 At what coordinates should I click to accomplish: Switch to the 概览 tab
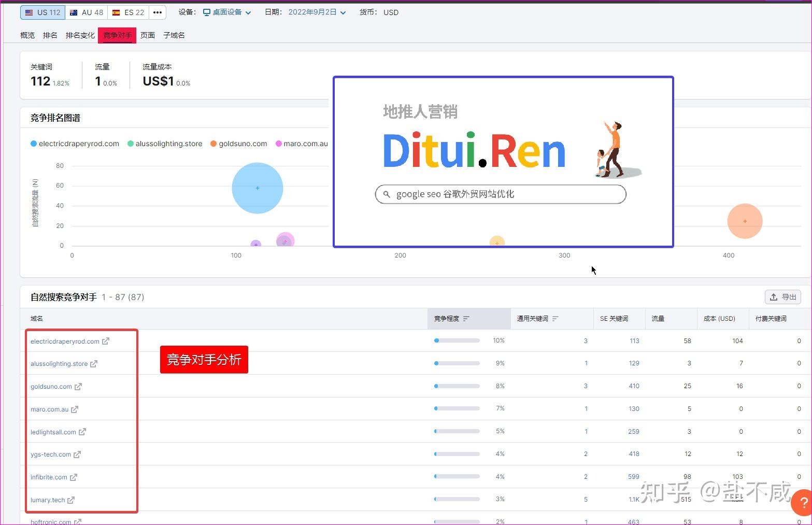[27, 35]
